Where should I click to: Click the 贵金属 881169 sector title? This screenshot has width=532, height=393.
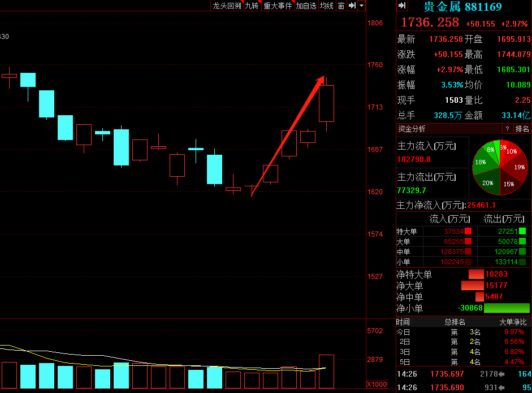pos(462,7)
